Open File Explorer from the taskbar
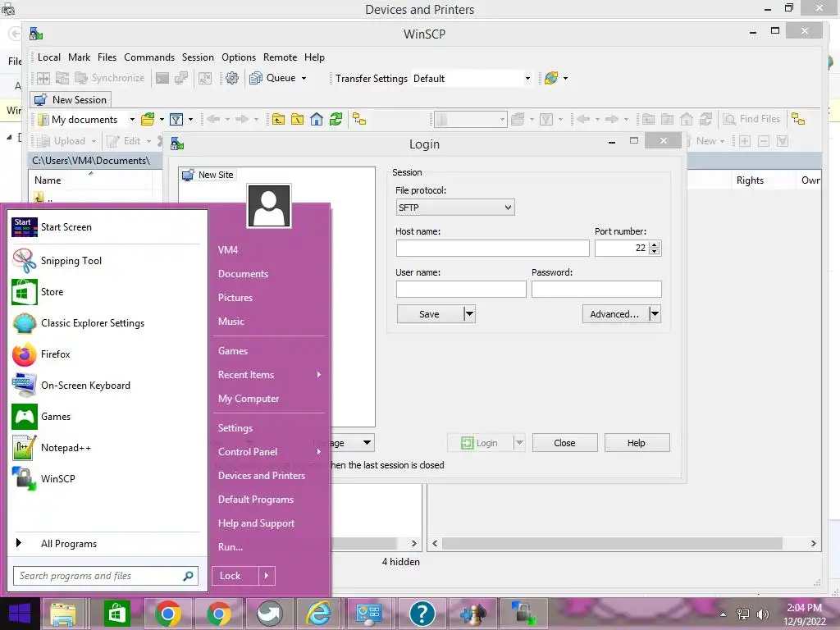This screenshot has width=840, height=630. click(x=62, y=614)
